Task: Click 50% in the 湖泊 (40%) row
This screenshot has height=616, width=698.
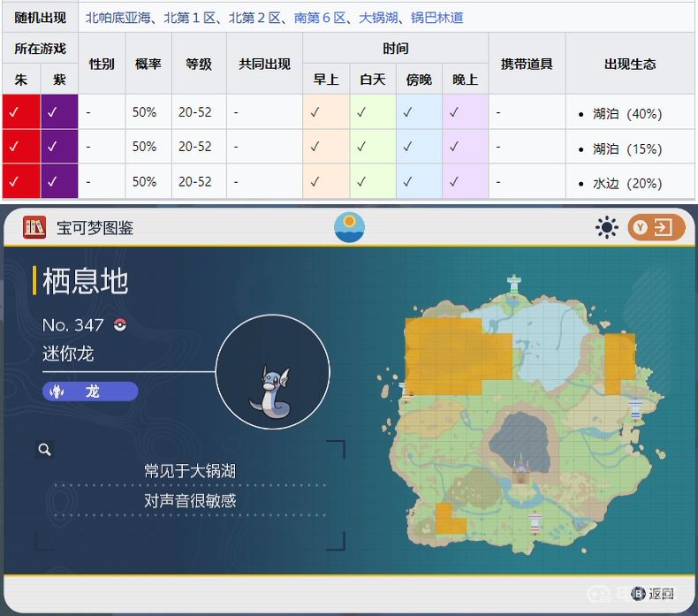Action: 144,112
